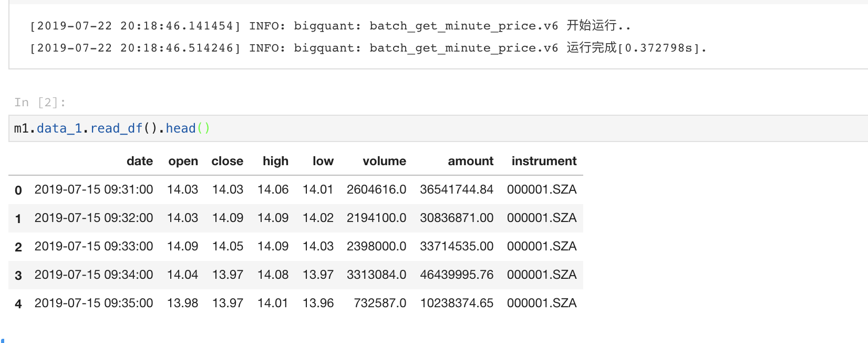Select row index 3 of dataframe
Image resolution: width=868 pixels, height=343 pixels.
[18, 275]
